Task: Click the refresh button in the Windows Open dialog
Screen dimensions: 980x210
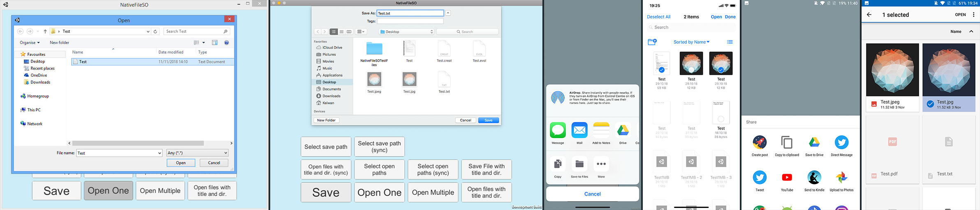Action: [x=155, y=31]
